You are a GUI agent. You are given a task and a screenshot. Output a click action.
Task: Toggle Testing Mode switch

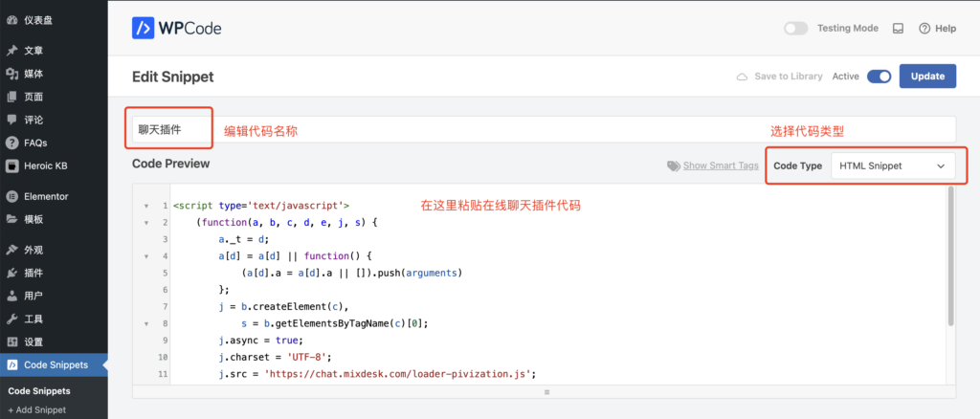[796, 28]
